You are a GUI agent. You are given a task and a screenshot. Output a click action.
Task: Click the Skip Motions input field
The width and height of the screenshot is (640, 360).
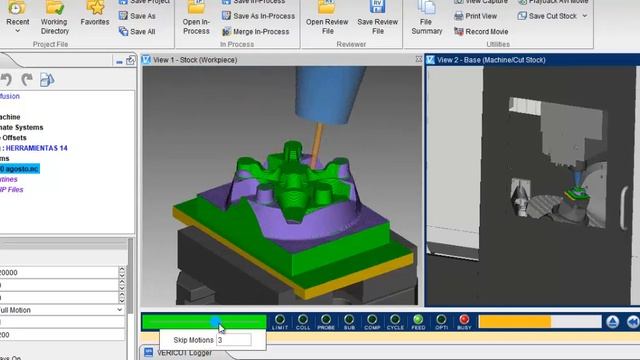[233, 340]
